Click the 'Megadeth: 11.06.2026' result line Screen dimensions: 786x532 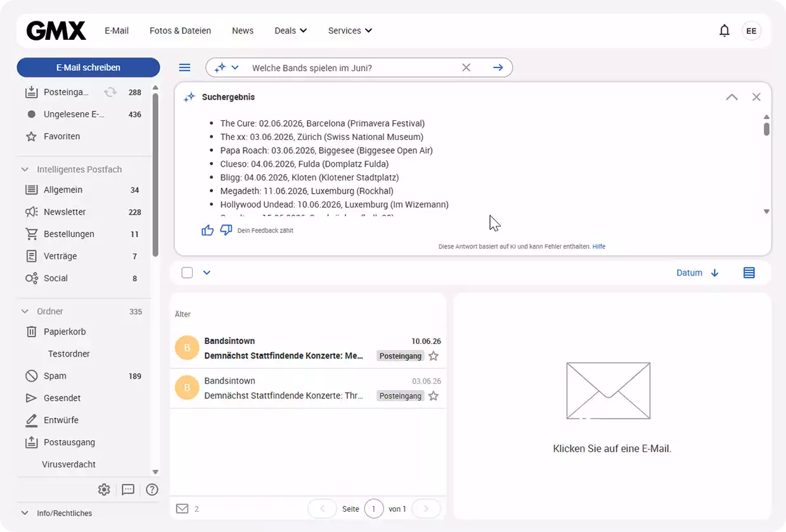pyautogui.click(x=307, y=191)
